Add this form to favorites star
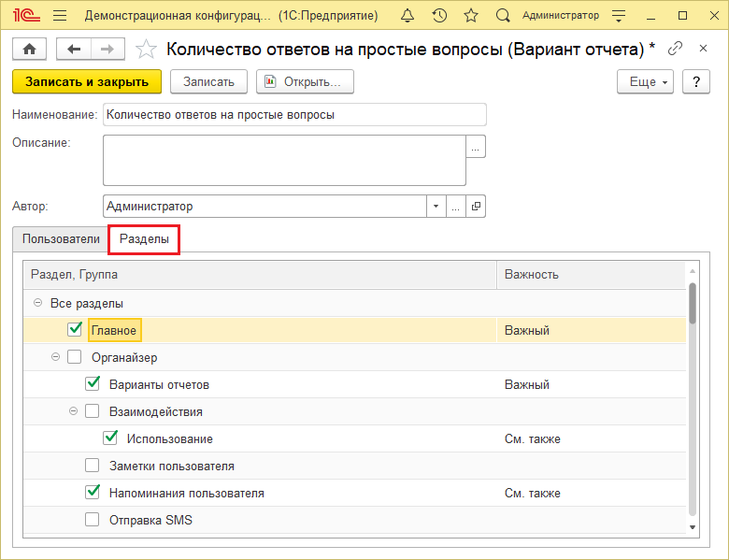 click(146, 49)
